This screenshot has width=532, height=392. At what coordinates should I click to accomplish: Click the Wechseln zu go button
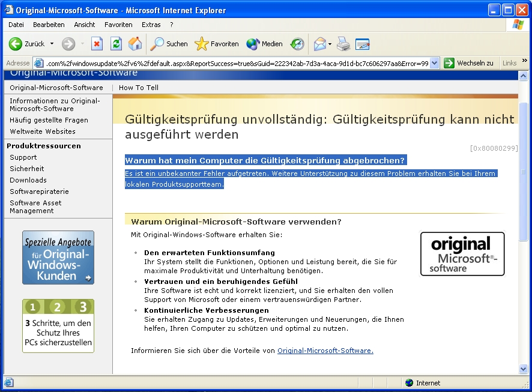pos(468,63)
